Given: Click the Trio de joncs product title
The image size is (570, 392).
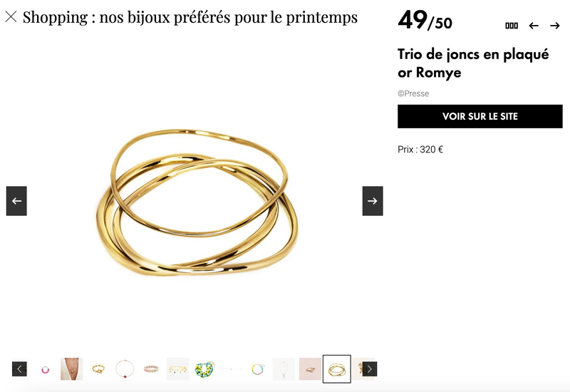Looking at the screenshot, I should tap(473, 63).
